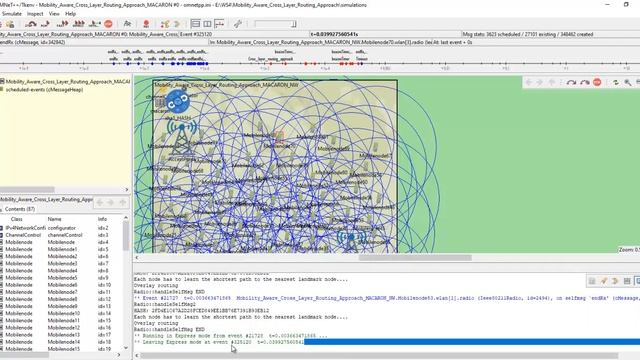Click the object inspector Up arrow
Viewport: 640px width, 360px height.
pos(122,202)
